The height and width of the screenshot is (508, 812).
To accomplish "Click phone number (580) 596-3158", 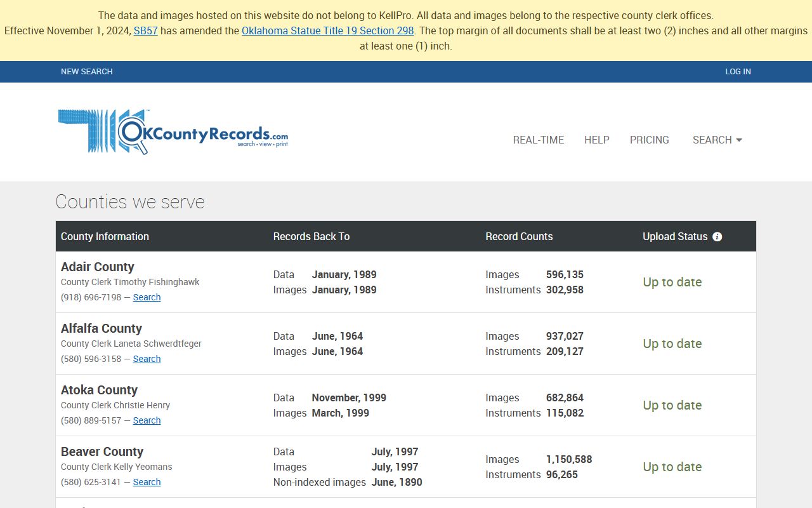I will [91, 359].
